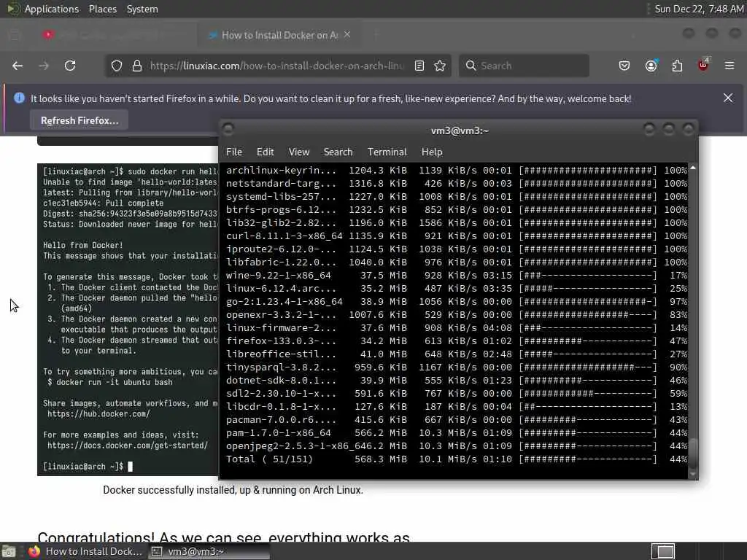Click the terminal window menu button at title left
The image size is (747, 560).
pos(228,129)
